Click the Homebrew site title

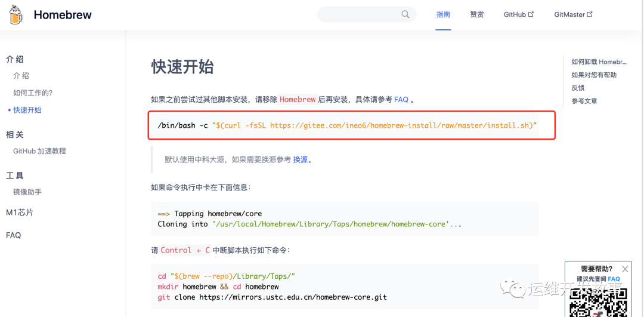point(63,15)
